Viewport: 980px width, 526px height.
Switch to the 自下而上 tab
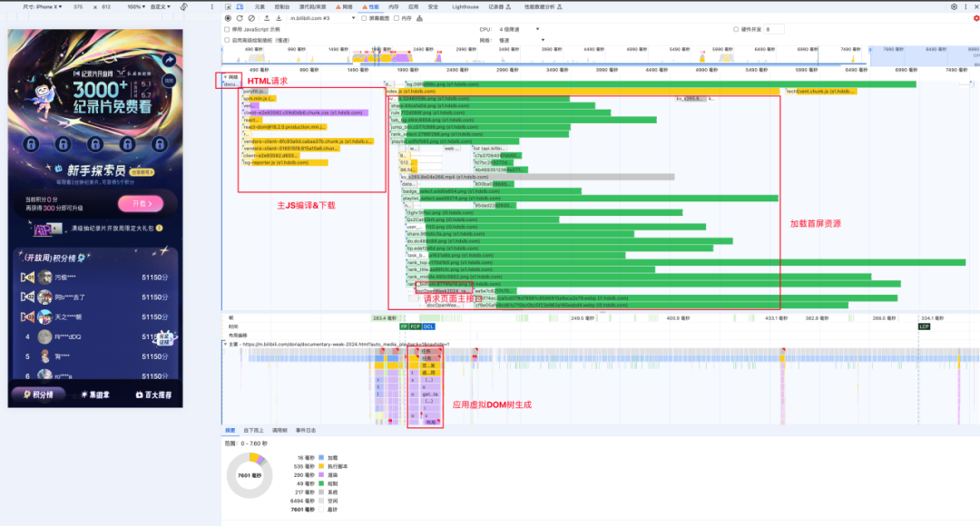[253, 431]
